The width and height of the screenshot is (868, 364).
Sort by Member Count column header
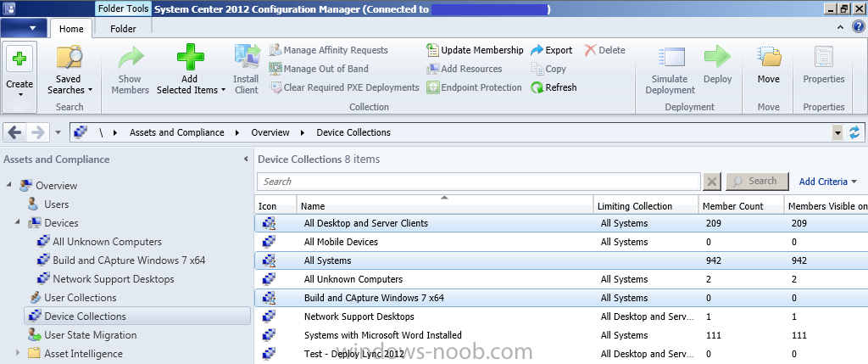741,206
